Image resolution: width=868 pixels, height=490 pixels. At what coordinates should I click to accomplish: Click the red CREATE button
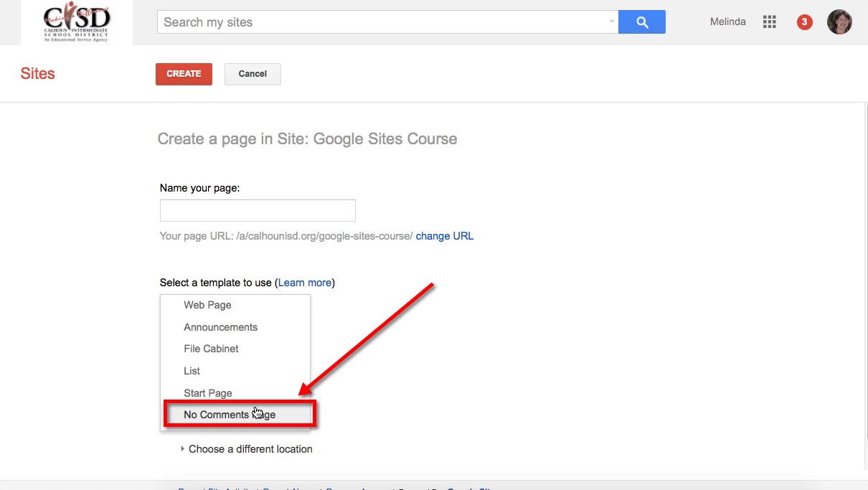click(x=184, y=74)
